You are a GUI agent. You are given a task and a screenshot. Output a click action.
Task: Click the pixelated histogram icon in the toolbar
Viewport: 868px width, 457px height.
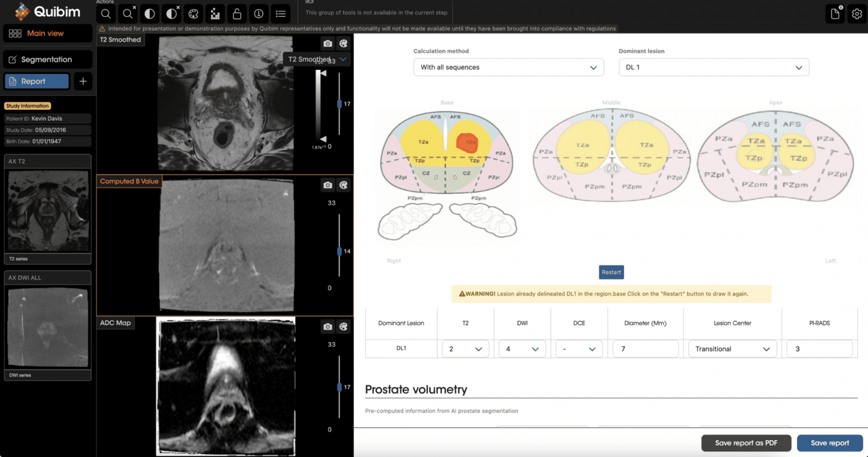215,14
